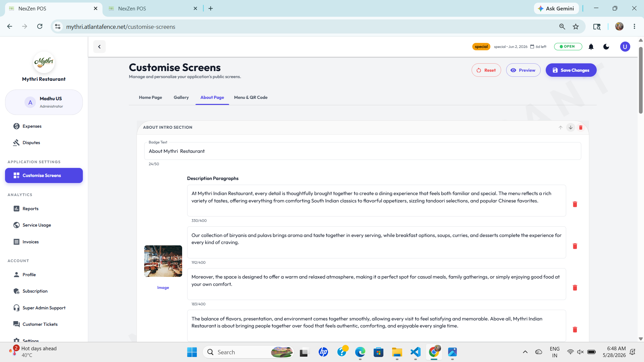Edit the 'Our collection of biryanis' paragraph text
The image size is (644, 362).
[x=376, y=242]
